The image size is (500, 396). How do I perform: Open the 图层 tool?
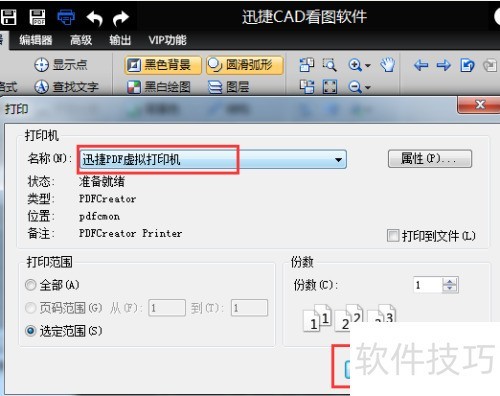pos(229,87)
